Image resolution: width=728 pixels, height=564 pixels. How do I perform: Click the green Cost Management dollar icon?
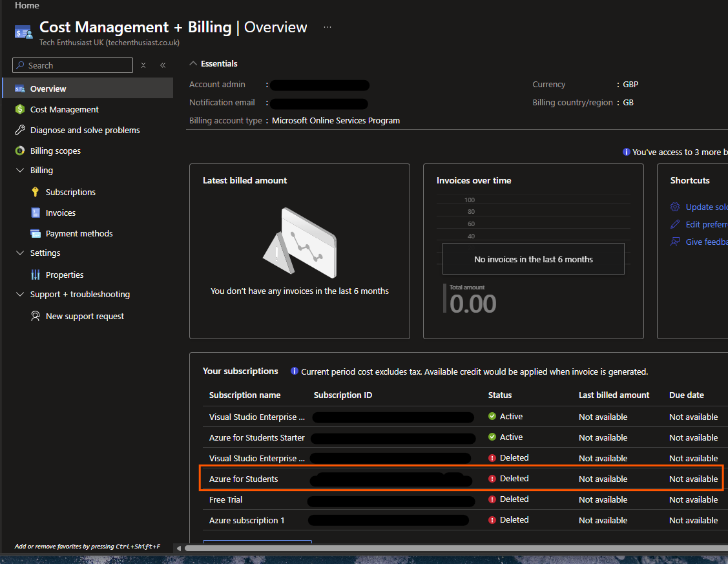[x=20, y=109]
